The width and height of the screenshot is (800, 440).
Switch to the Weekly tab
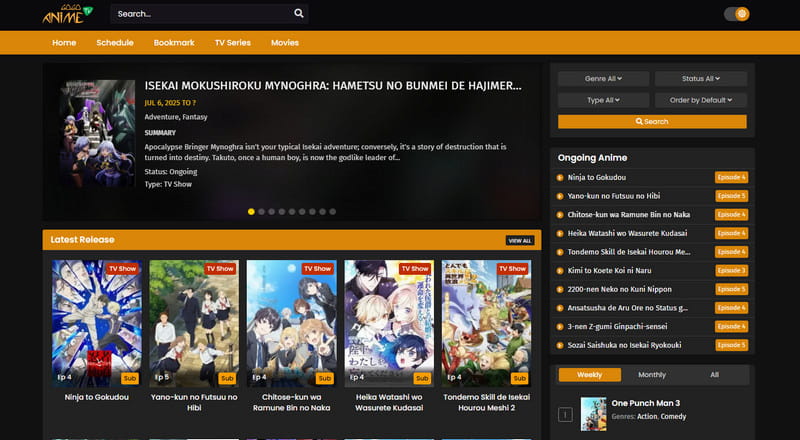tap(590, 375)
